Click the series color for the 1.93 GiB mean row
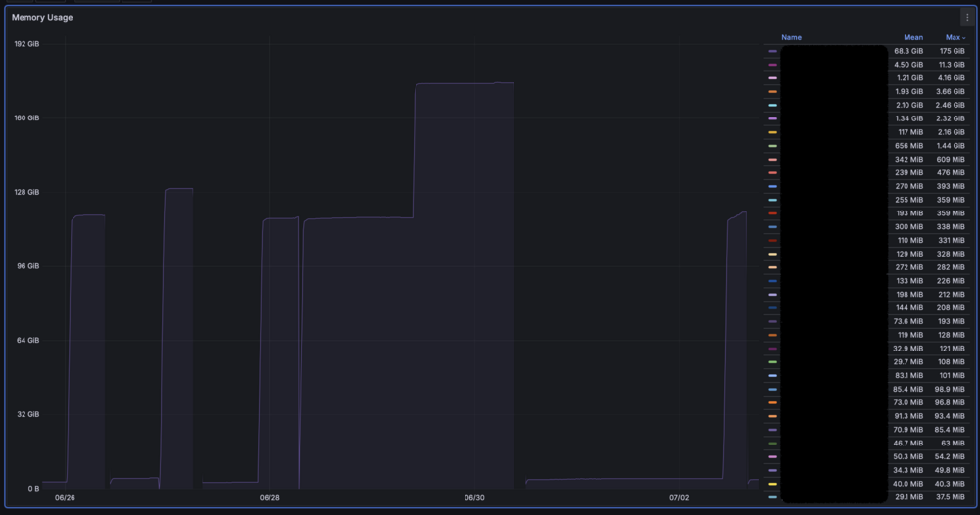The width and height of the screenshot is (980, 515). click(773, 92)
